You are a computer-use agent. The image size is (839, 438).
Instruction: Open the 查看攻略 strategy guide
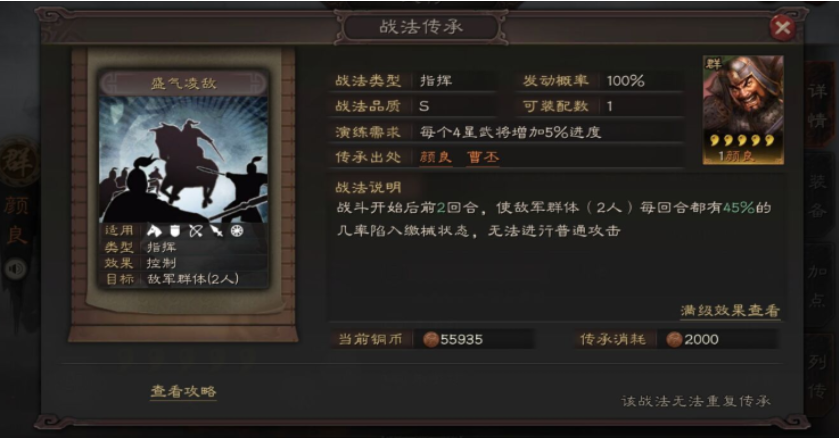pos(183,391)
